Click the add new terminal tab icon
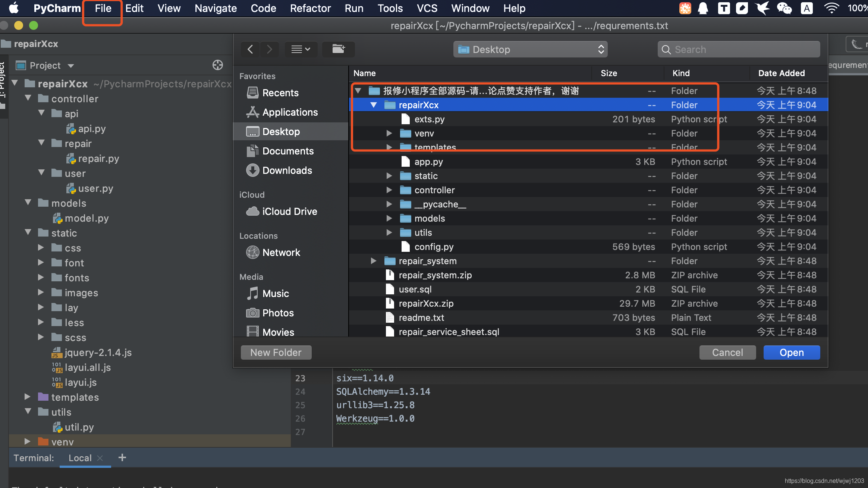 coord(122,457)
